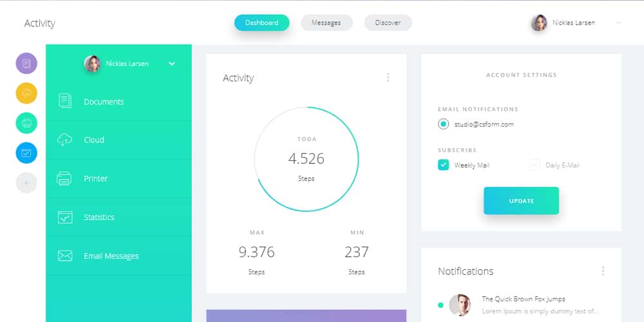Open Email Messages in the sidebar menu
Screen dimensions: 644x322
(x=118, y=256)
